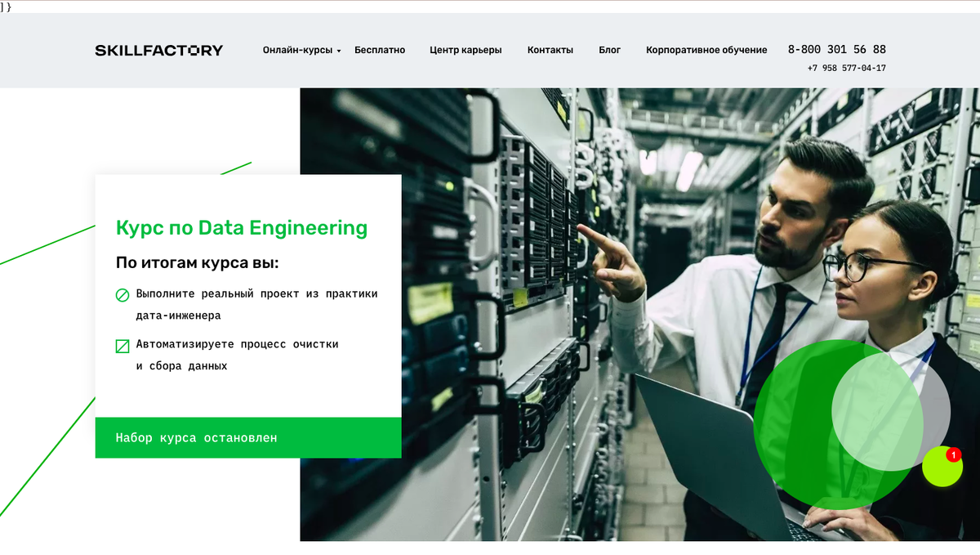Viewport: 980px width, 555px height.
Task: Select Бесплатно in the navigation menu
Action: (379, 49)
